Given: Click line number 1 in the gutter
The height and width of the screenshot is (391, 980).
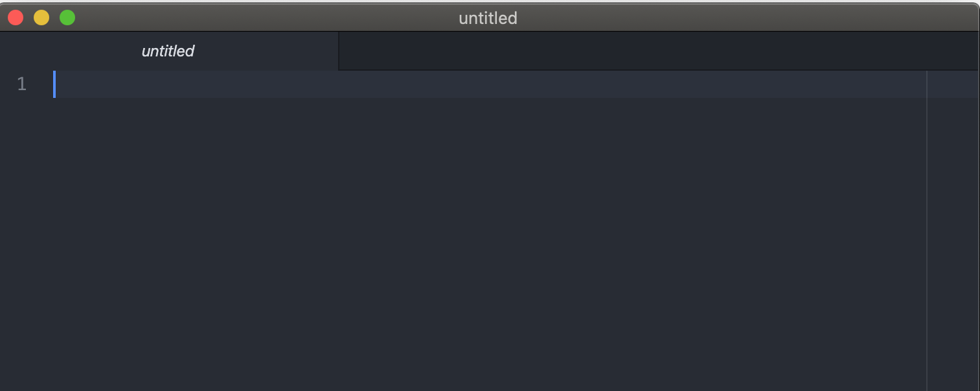Looking at the screenshot, I should click(22, 84).
